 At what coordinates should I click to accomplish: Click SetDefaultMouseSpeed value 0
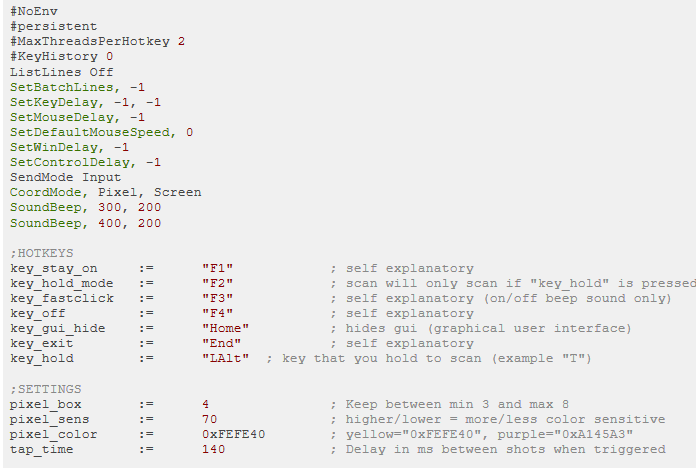[x=190, y=132]
